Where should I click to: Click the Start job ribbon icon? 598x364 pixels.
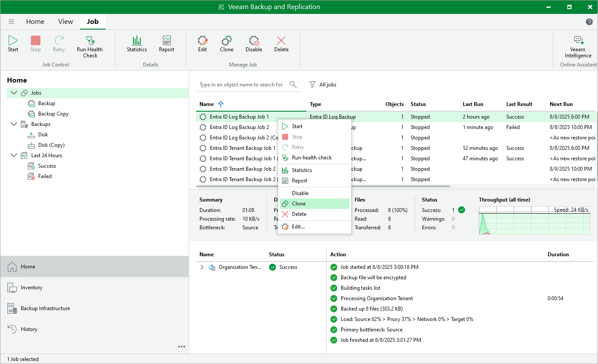(x=13, y=44)
